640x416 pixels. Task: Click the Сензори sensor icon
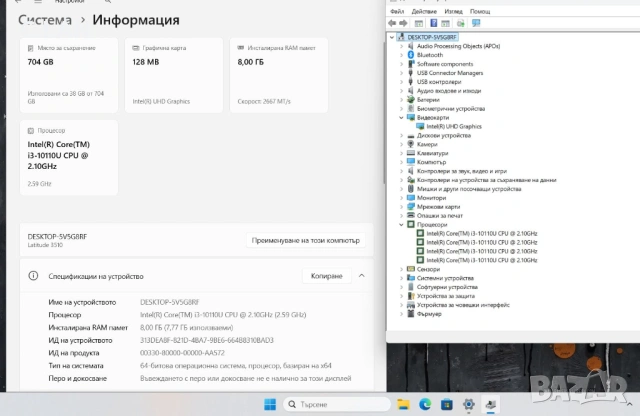point(411,269)
